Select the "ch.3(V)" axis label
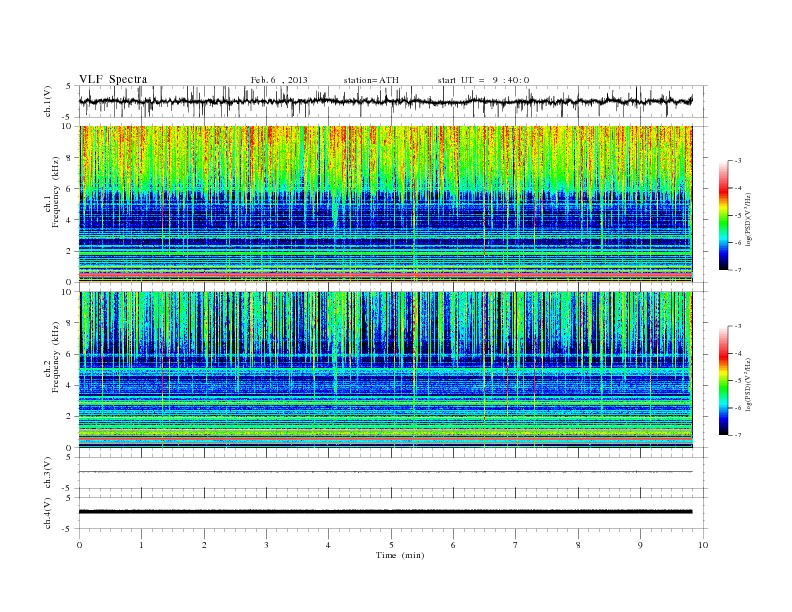This screenshot has width=792, height=612. 48,473
